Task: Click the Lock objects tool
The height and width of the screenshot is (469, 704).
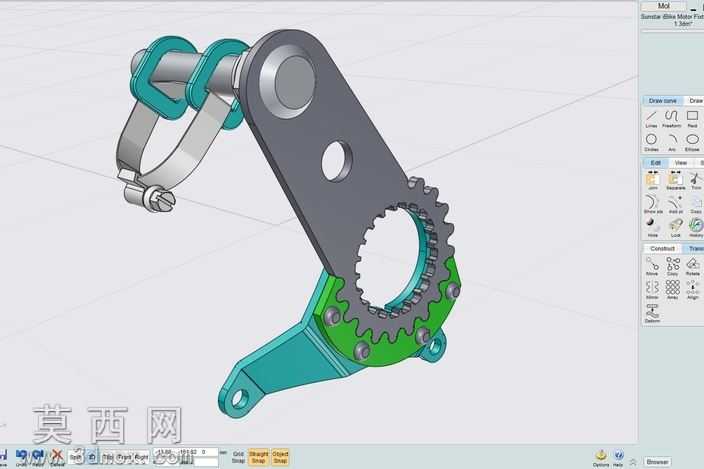Action: (675, 228)
